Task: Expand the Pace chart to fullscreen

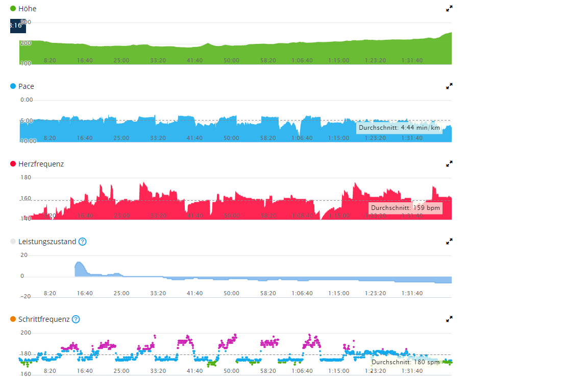Action: pyautogui.click(x=449, y=86)
